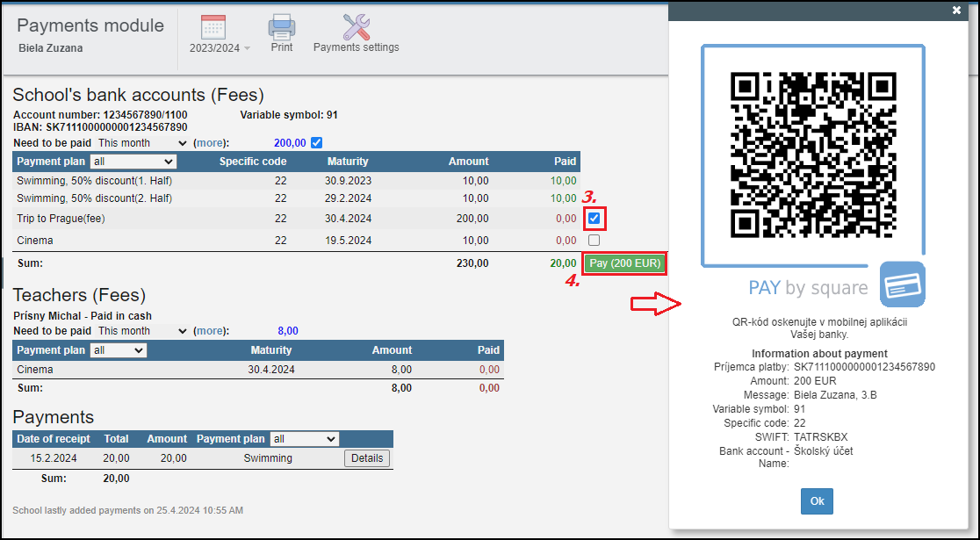Screen dimensions: 980x540
Task: Click 'Account number: 1234567890/1100' text
Action: tap(100, 116)
